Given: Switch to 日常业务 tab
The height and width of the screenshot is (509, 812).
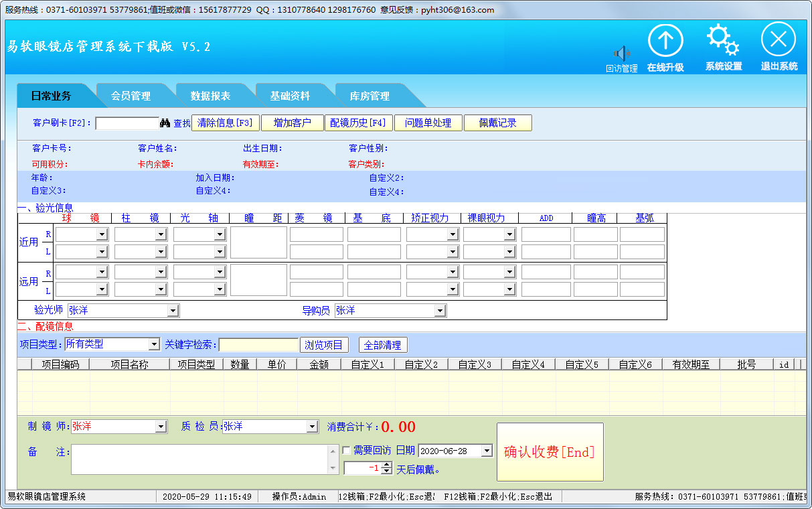Looking at the screenshot, I should 51,96.
